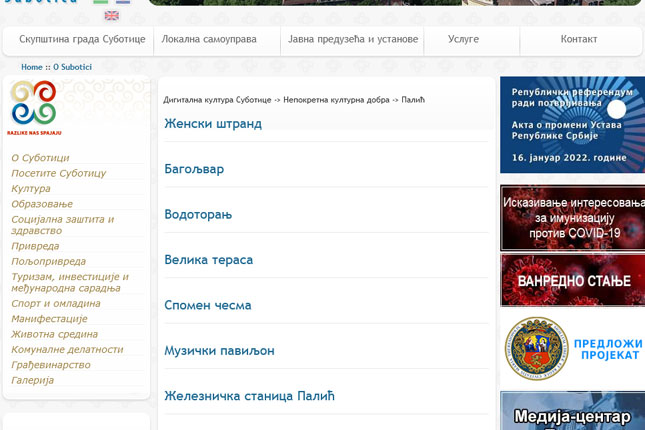Click the colorful spiral site logo
The width and height of the screenshot is (645, 430).
pyautogui.click(x=33, y=104)
